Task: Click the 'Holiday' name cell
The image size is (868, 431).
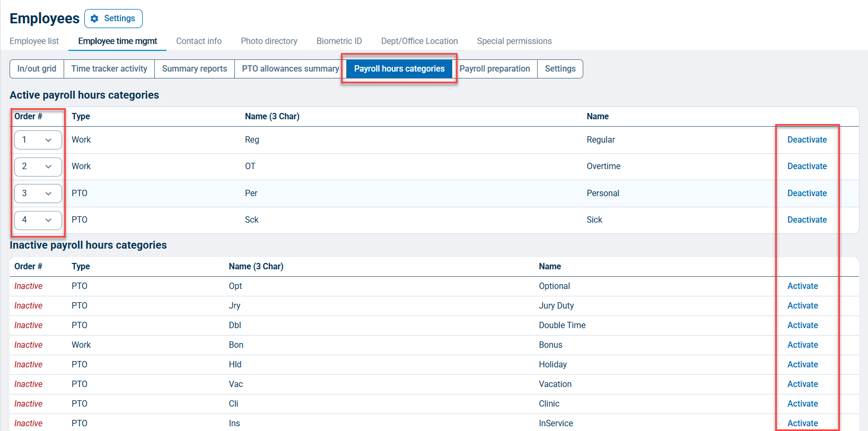Action: [x=553, y=365]
